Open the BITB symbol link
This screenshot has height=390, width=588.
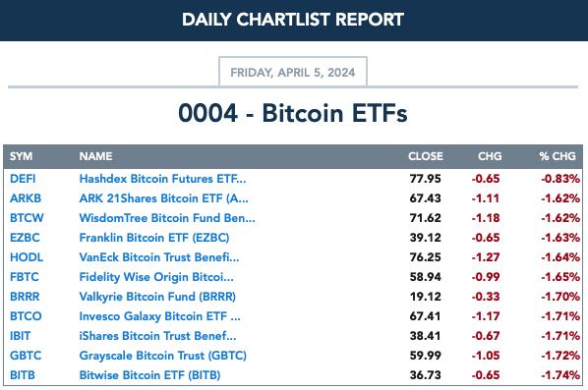tap(23, 375)
